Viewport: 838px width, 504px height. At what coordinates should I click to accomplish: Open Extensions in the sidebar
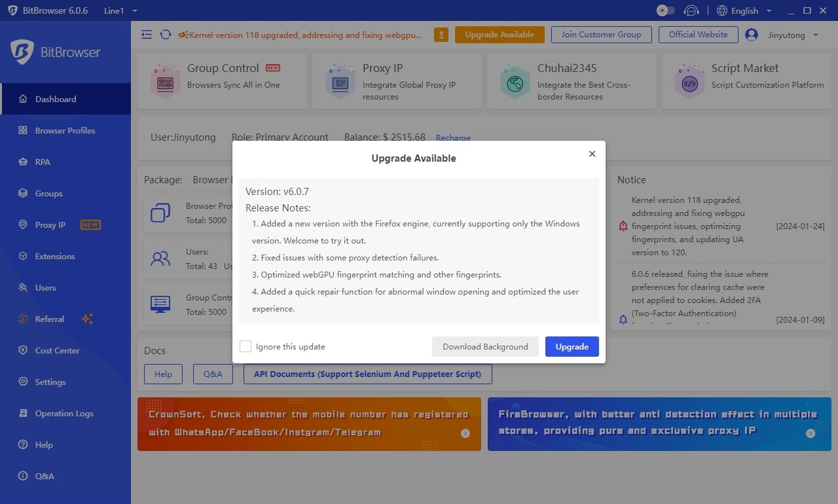pyautogui.click(x=65, y=256)
